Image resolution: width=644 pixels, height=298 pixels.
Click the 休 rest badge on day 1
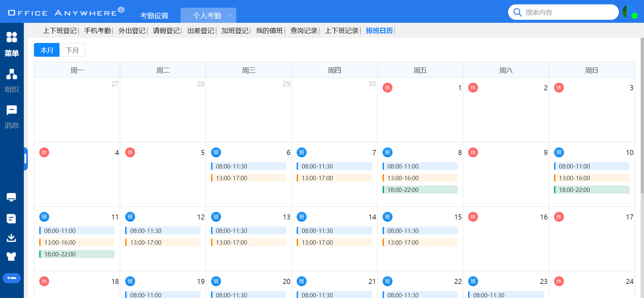coord(388,88)
